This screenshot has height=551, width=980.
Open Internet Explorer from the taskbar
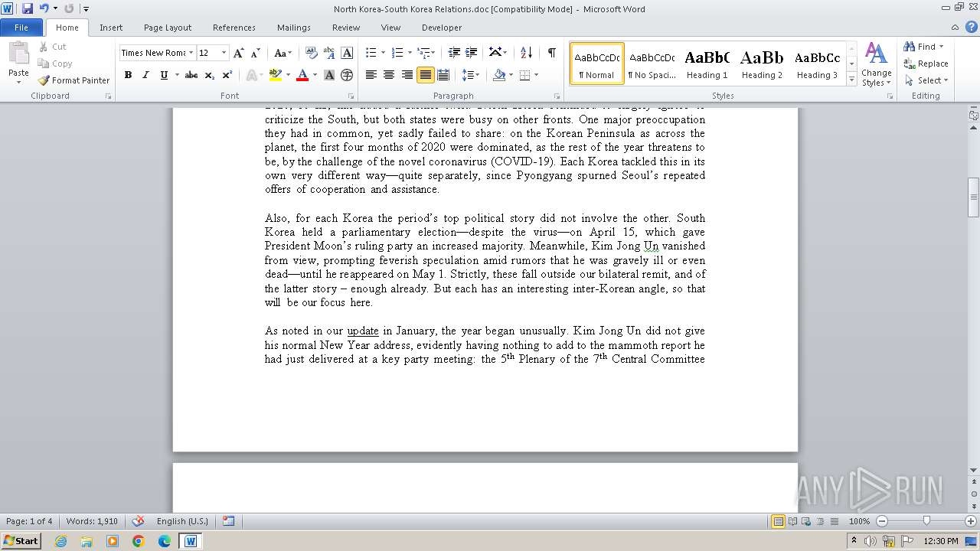point(60,541)
